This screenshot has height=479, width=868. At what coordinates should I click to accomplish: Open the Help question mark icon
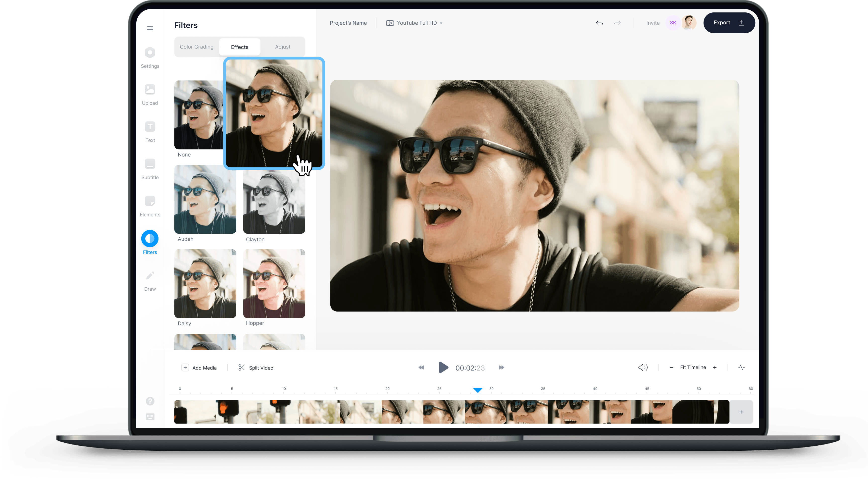(150, 401)
